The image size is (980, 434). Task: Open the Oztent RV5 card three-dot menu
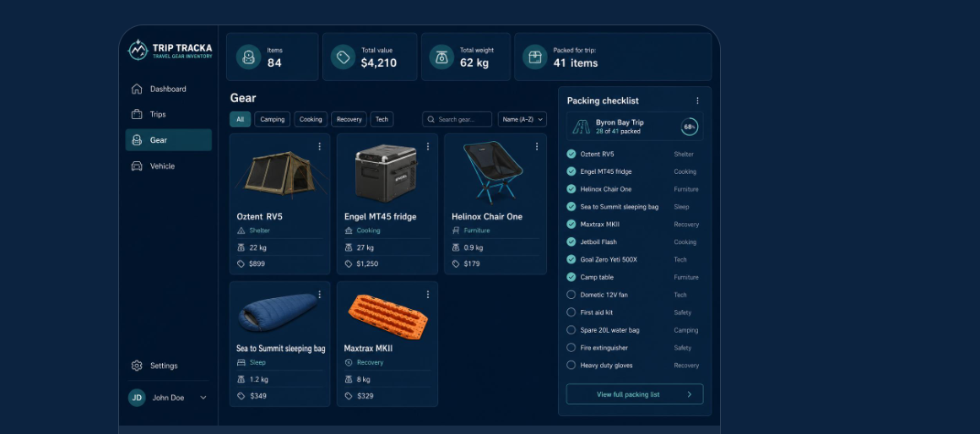[x=319, y=146]
